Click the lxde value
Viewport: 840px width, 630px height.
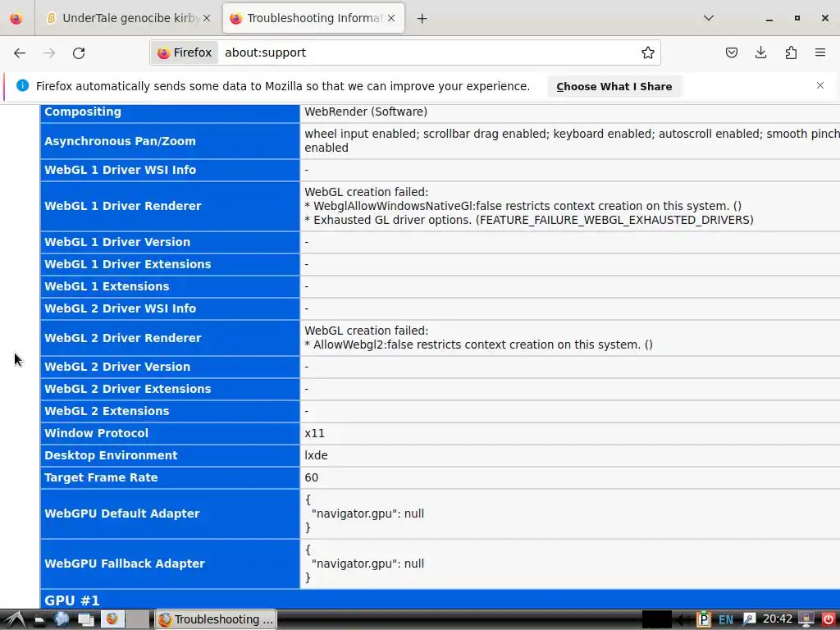pos(316,455)
